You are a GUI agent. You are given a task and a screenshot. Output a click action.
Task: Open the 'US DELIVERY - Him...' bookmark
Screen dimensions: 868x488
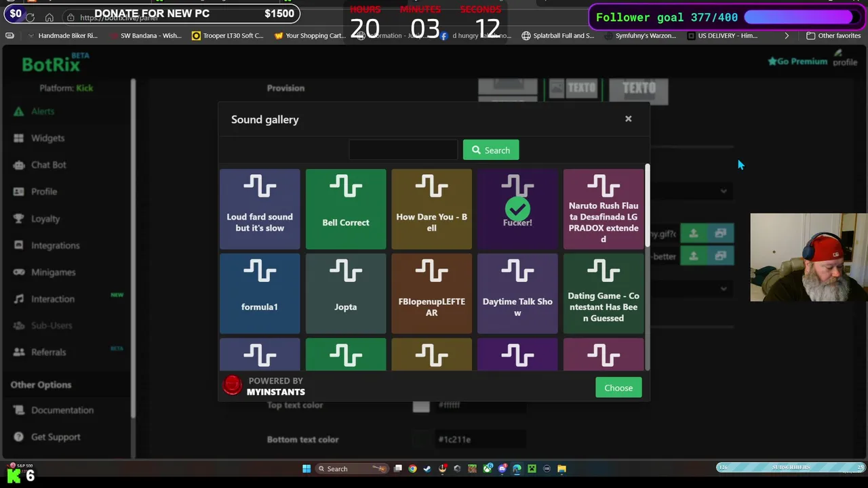pos(722,35)
